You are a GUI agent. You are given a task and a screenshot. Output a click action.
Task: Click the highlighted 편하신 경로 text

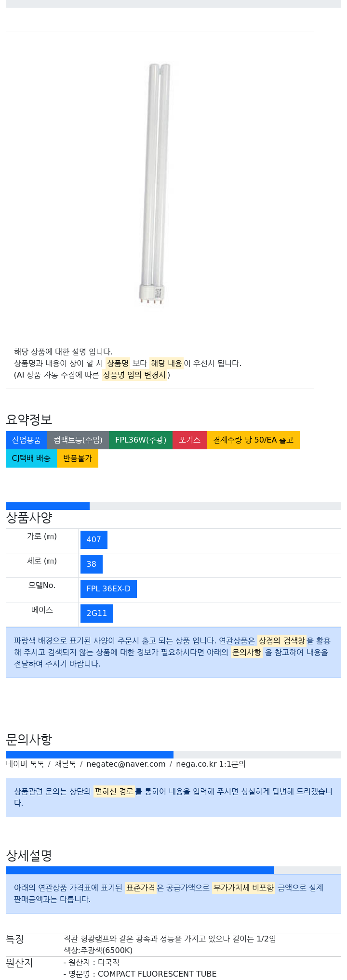pyautogui.click(x=114, y=791)
